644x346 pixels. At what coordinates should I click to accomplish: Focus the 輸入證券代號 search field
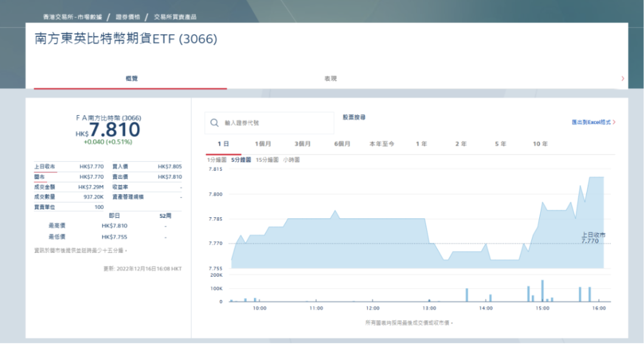[269, 123]
